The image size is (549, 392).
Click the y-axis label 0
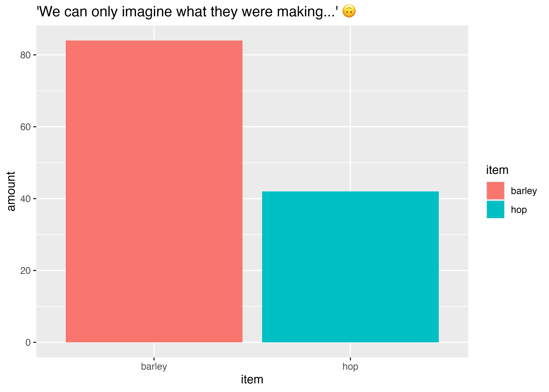(28, 342)
